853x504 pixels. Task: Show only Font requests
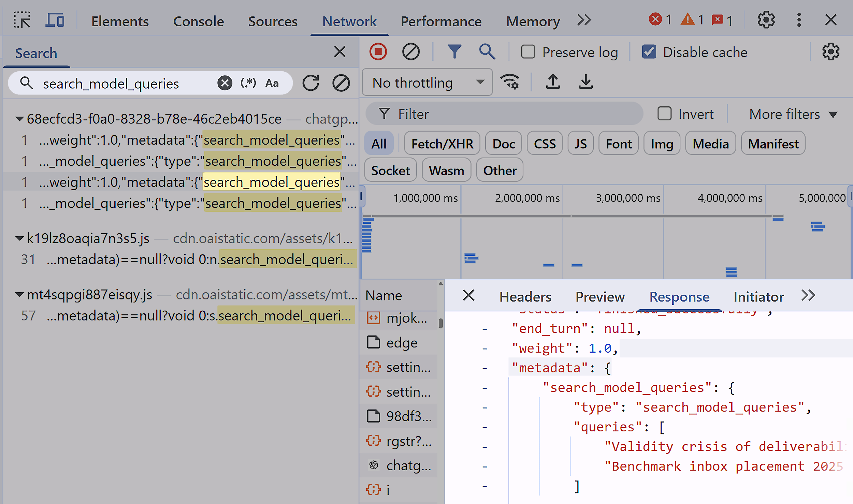coord(618,144)
